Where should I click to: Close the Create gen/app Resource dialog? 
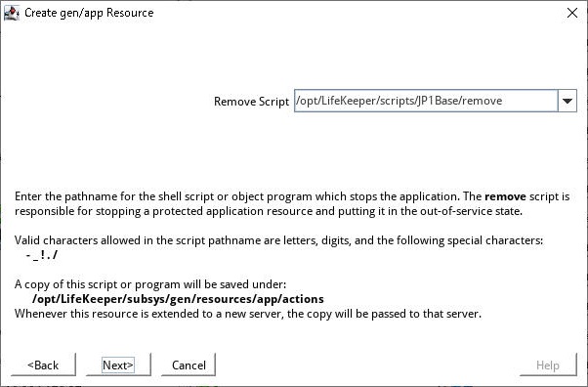pos(571,13)
